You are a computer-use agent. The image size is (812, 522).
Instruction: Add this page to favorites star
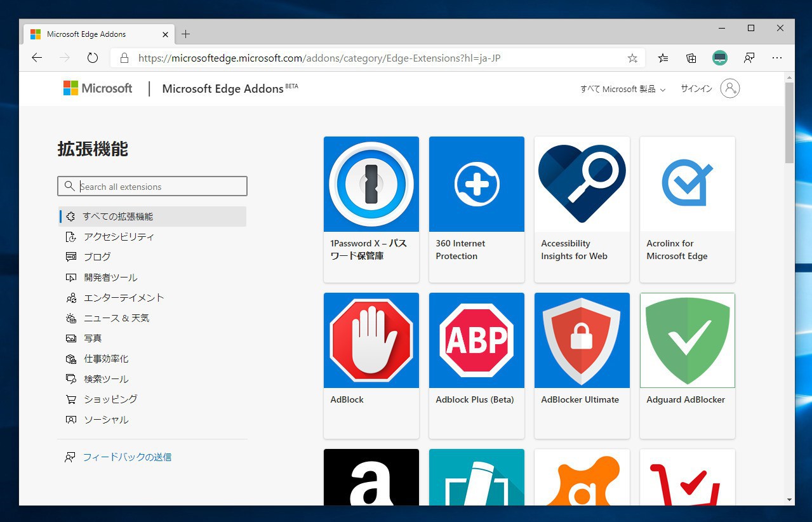632,58
